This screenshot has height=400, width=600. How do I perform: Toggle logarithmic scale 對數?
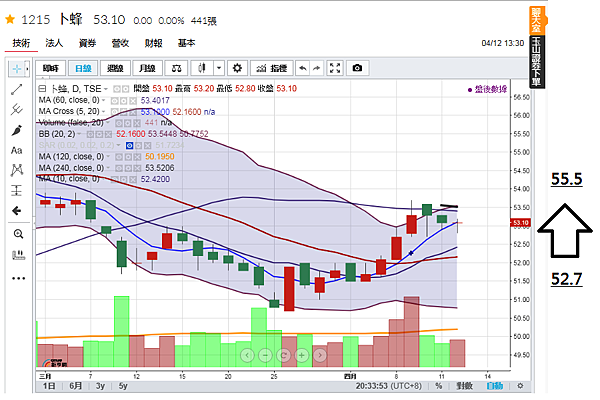pyautogui.click(x=465, y=386)
